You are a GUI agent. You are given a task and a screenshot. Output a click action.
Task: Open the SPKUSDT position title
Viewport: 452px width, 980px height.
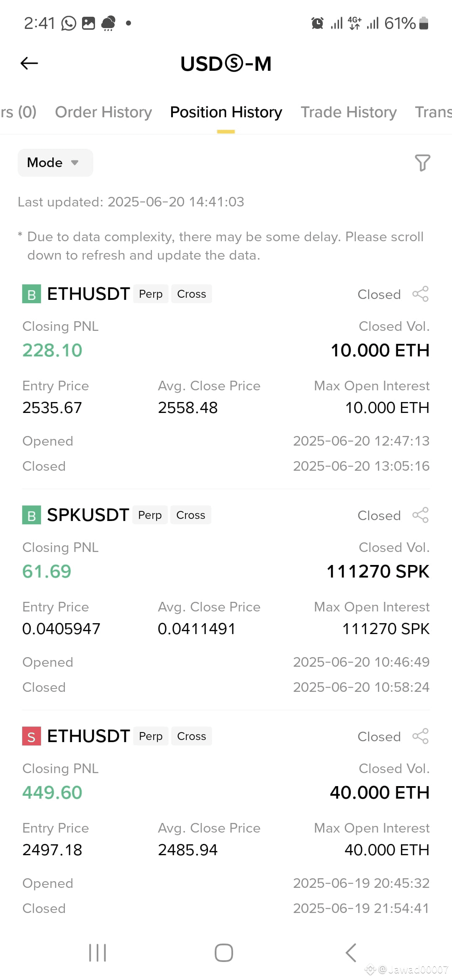(88, 515)
